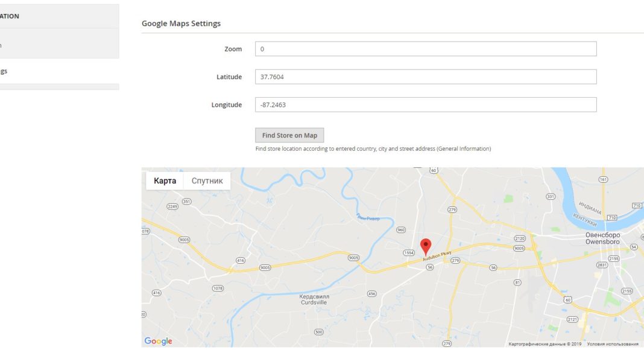Switch map to Спутник satellite view
This screenshot has height=350, width=644.
(x=207, y=180)
